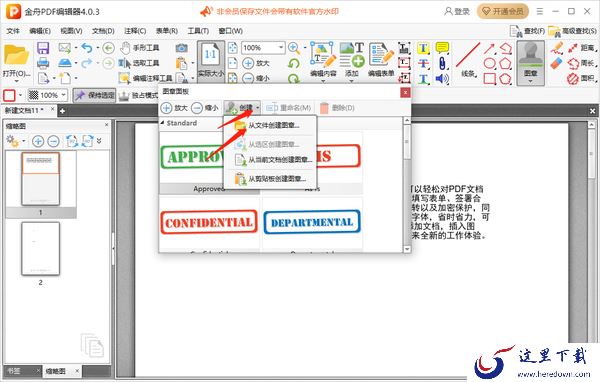Select the pencil drawing tool icon
This screenshot has width=600, height=382.
click(x=557, y=48)
